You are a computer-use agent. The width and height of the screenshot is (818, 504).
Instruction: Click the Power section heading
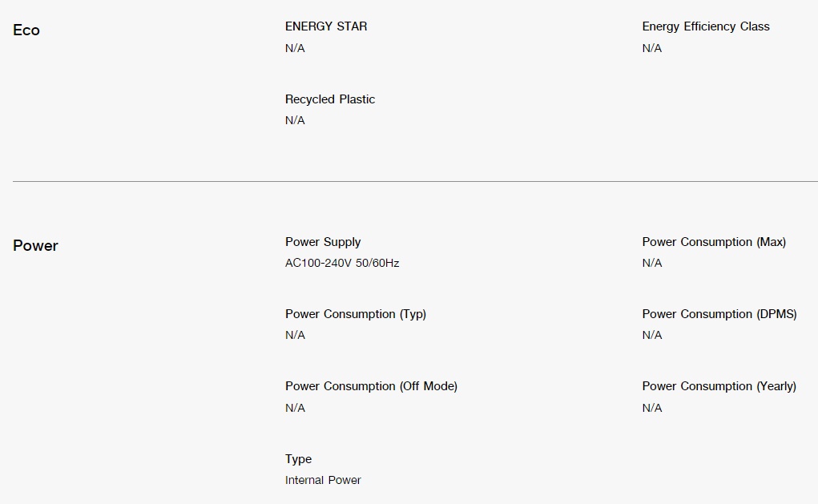tap(35, 246)
